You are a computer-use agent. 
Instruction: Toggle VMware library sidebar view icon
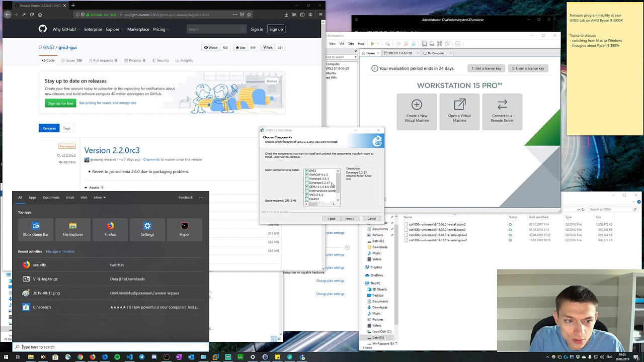click(x=424, y=44)
